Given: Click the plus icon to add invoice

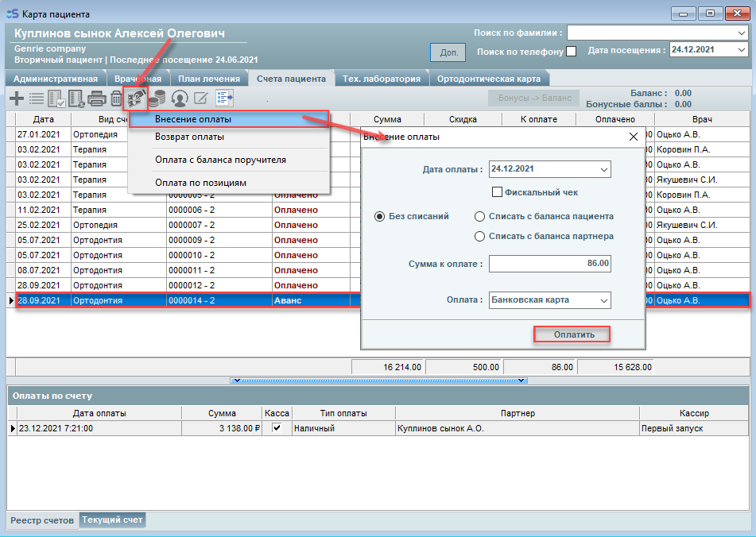Looking at the screenshot, I should click(x=16, y=99).
